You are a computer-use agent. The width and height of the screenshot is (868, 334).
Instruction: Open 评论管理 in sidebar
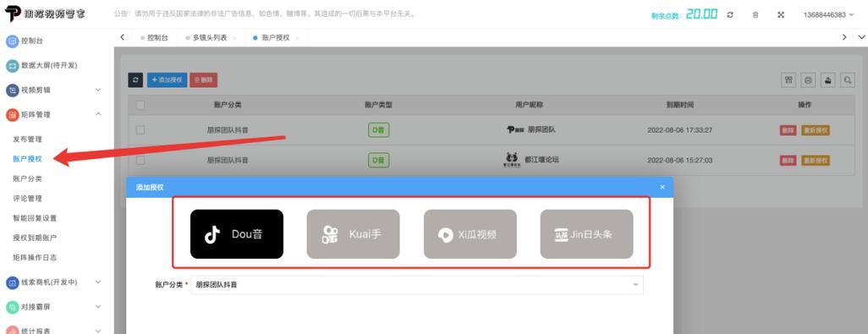pos(27,198)
